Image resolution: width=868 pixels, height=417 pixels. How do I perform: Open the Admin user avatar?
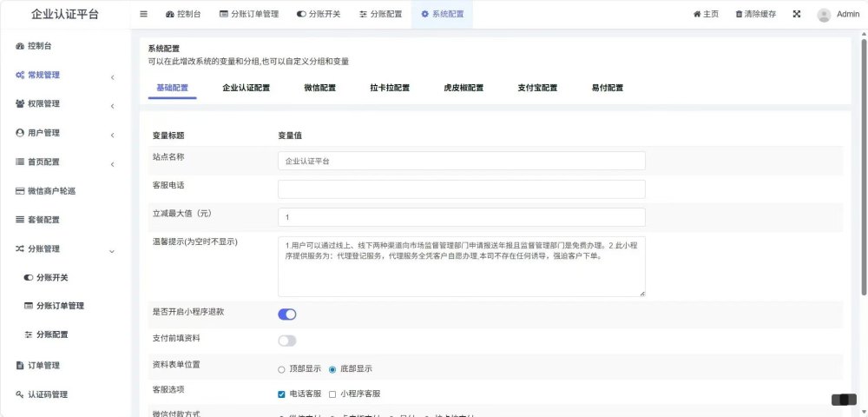coord(824,15)
